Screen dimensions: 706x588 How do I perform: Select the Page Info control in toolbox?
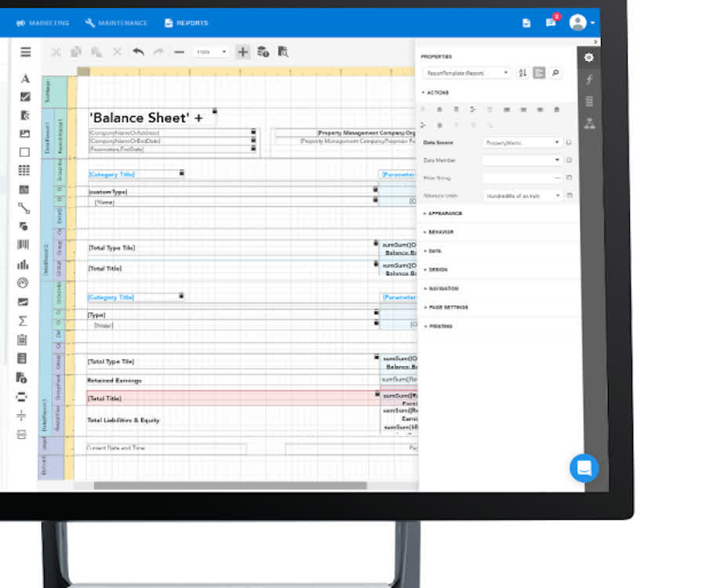pos(22,377)
